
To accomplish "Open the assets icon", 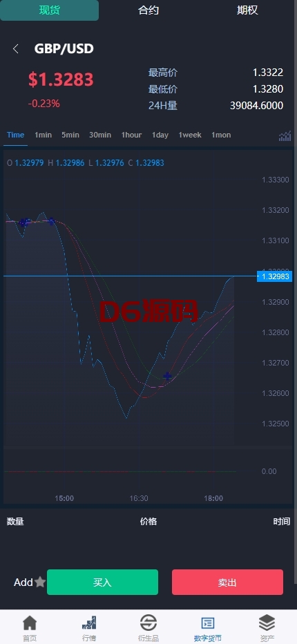I will pos(267,623).
